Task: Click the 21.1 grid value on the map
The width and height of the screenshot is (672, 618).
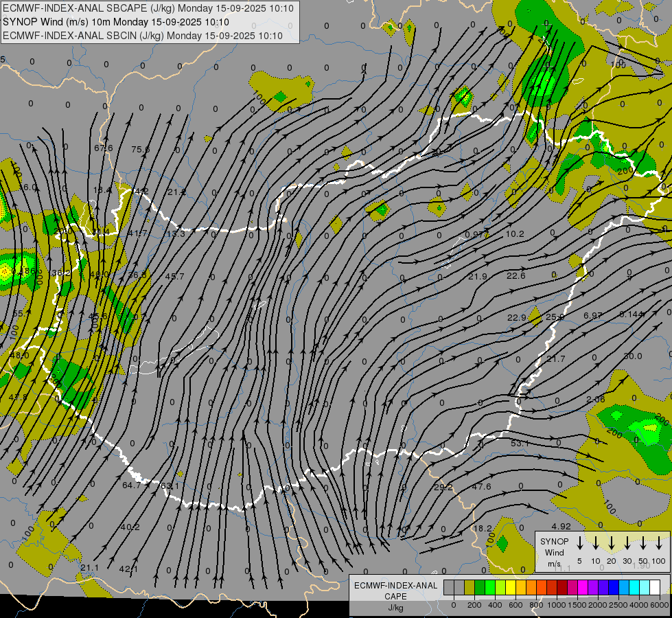Action: point(89,568)
